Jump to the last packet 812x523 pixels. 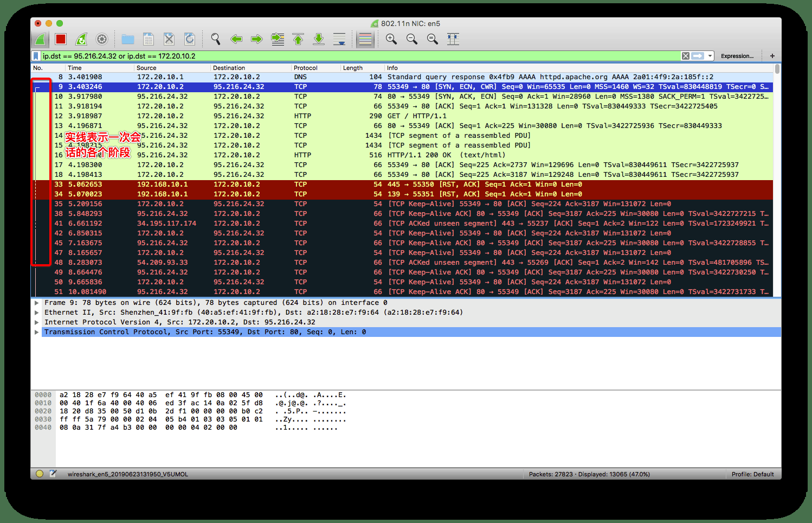click(x=319, y=39)
